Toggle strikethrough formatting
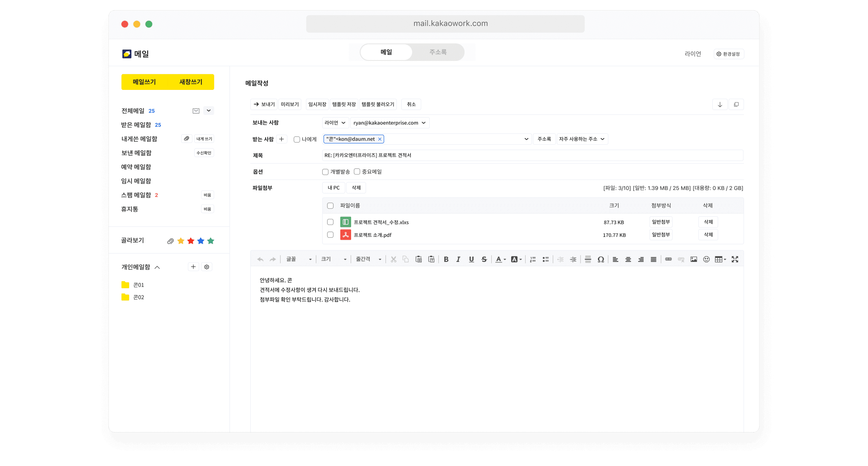Screen dimensions: 868x466 click(484, 259)
